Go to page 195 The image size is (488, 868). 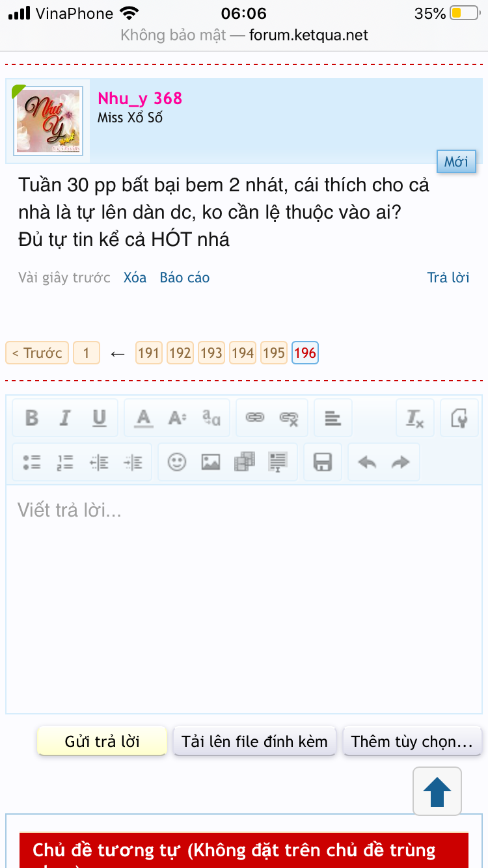click(x=274, y=353)
